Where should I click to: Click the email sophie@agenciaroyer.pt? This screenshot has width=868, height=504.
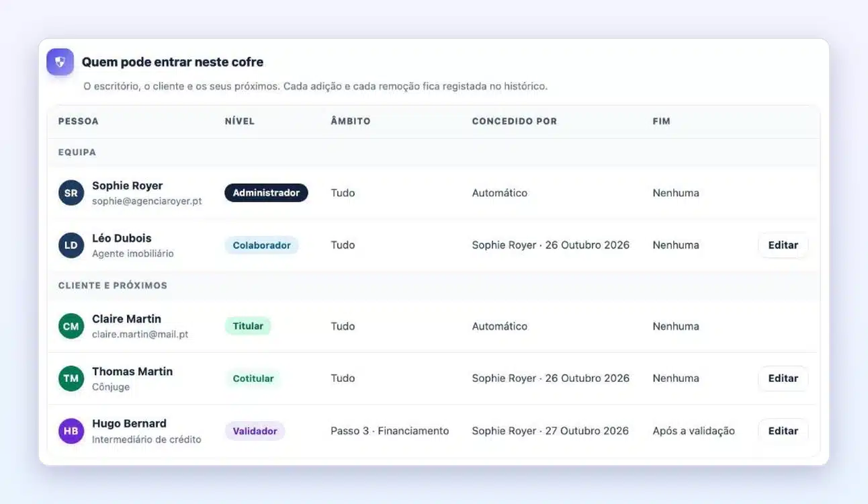click(x=147, y=201)
